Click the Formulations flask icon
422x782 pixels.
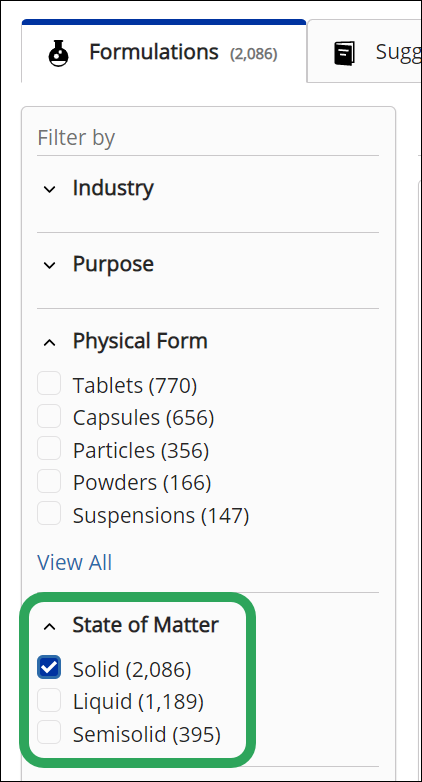coord(58,53)
